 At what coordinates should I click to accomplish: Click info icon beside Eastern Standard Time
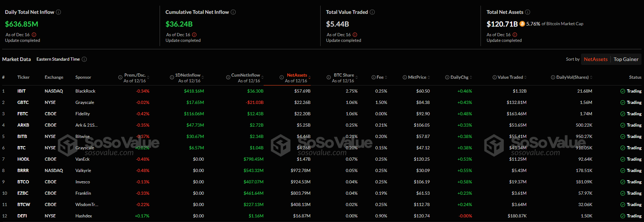(x=84, y=59)
